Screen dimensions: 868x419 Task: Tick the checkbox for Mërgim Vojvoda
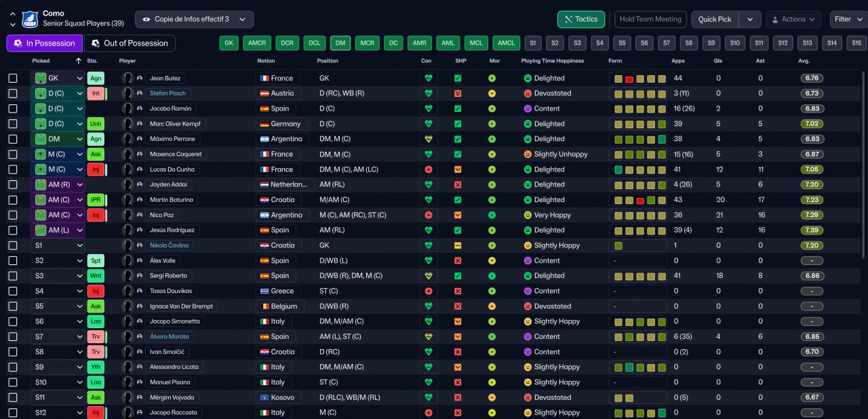(x=13, y=397)
